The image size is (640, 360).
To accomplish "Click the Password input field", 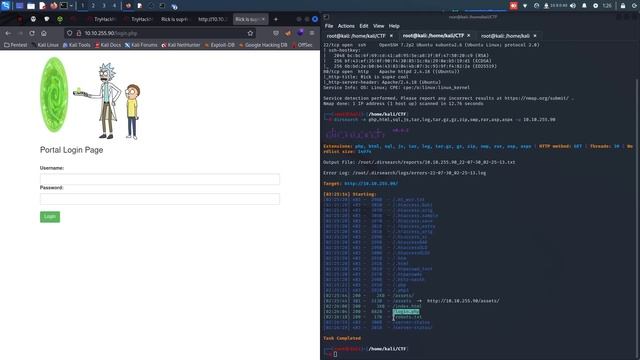I will point(160,199).
